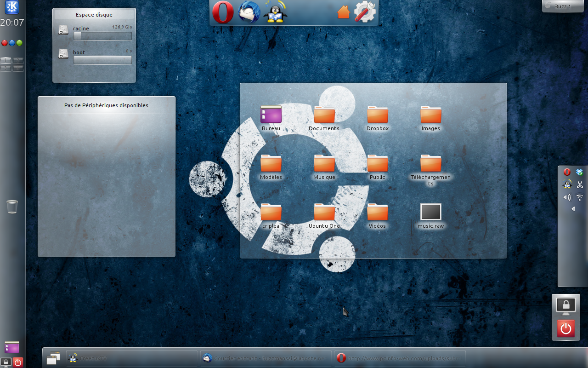
Task: Click small lock button in left panel
Action: tap(6, 362)
